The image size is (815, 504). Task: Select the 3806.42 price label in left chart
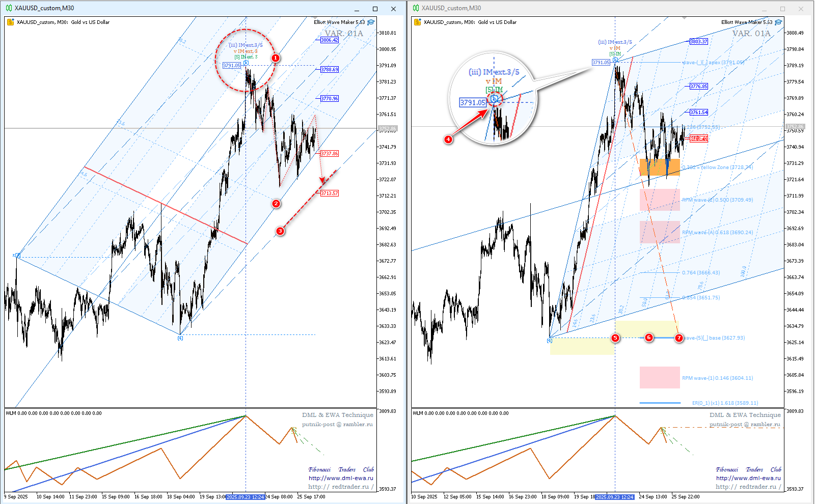click(330, 40)
